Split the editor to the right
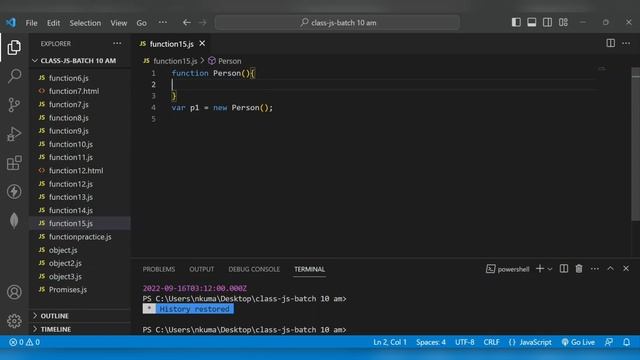The height and width of the screenshot is (360, 640). (611, 43)
